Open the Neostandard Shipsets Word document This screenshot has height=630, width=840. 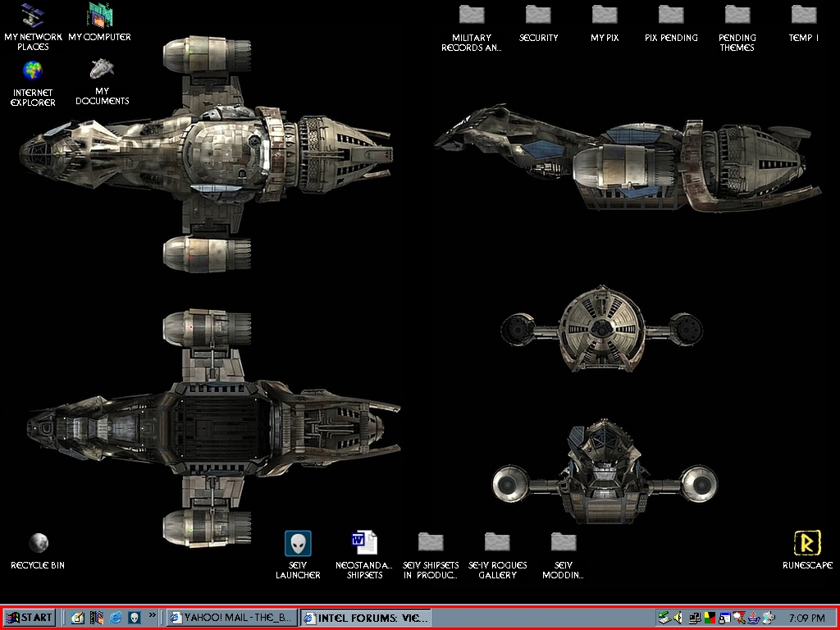[364, 543]
